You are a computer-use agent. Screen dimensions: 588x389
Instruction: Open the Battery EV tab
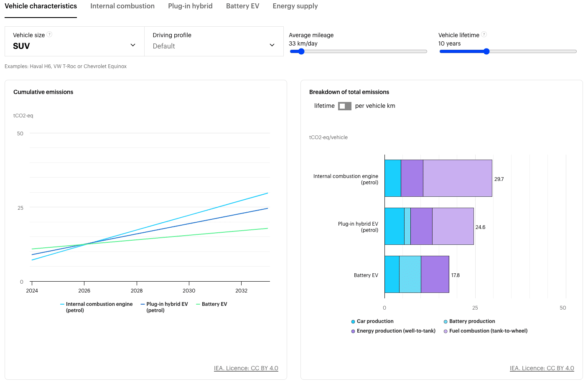242,6
